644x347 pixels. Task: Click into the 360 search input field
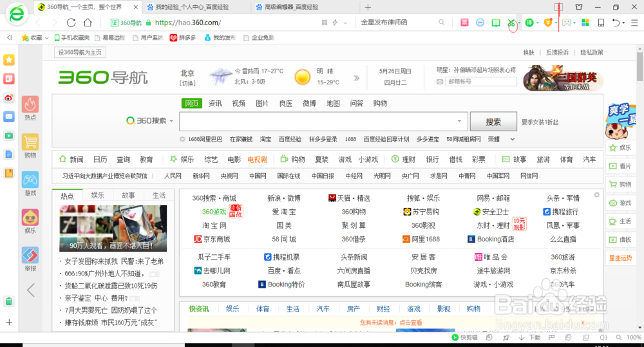pos(317,122)
